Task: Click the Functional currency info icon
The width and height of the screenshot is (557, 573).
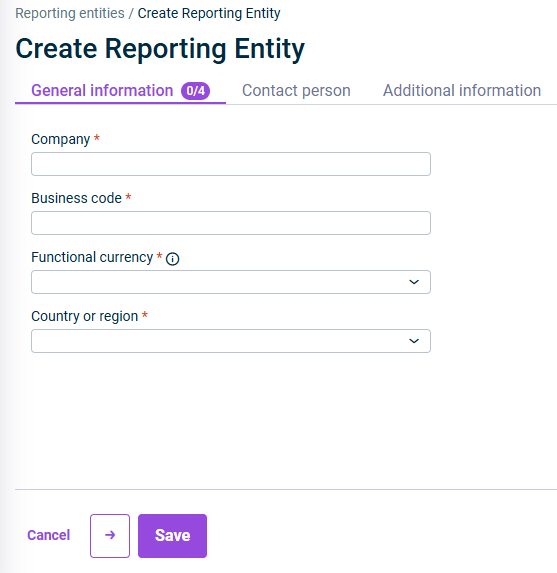Action: [x=172, y=259]
